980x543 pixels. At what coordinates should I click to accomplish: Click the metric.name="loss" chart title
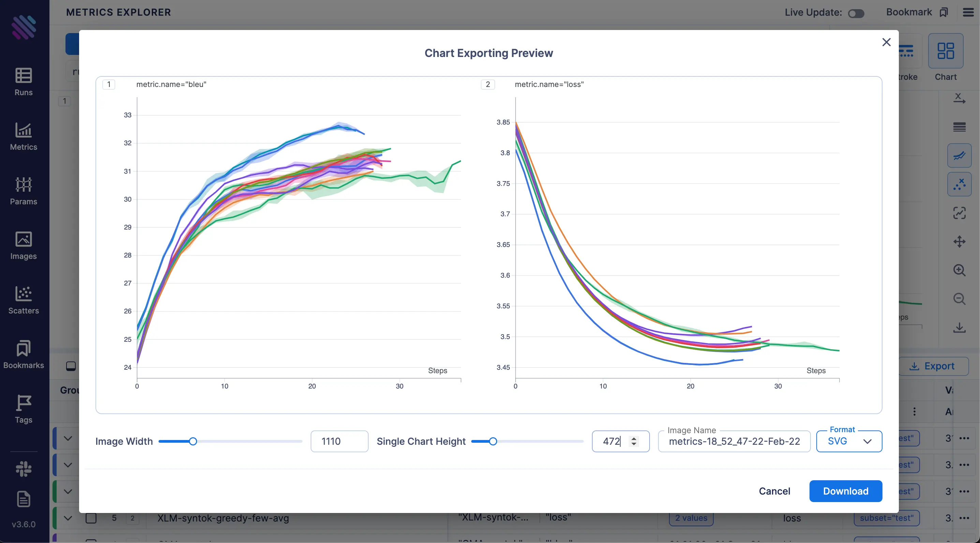coord(549,84)
